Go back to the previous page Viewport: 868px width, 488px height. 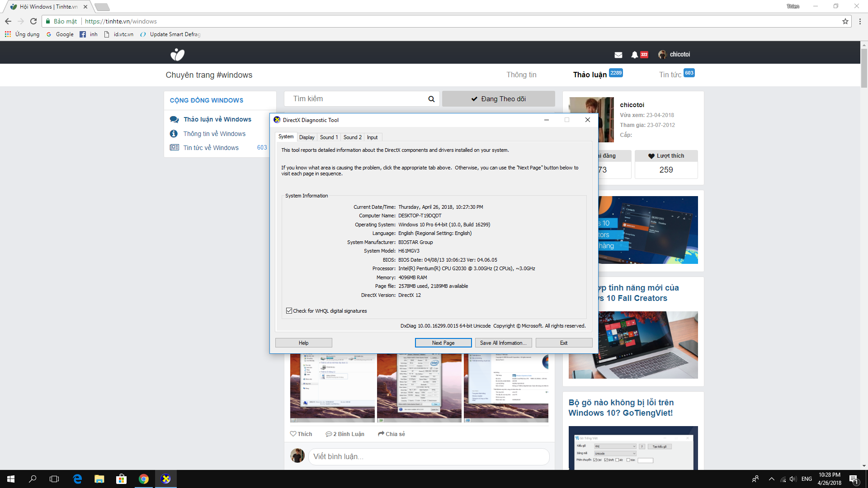(x=8, y=21)
